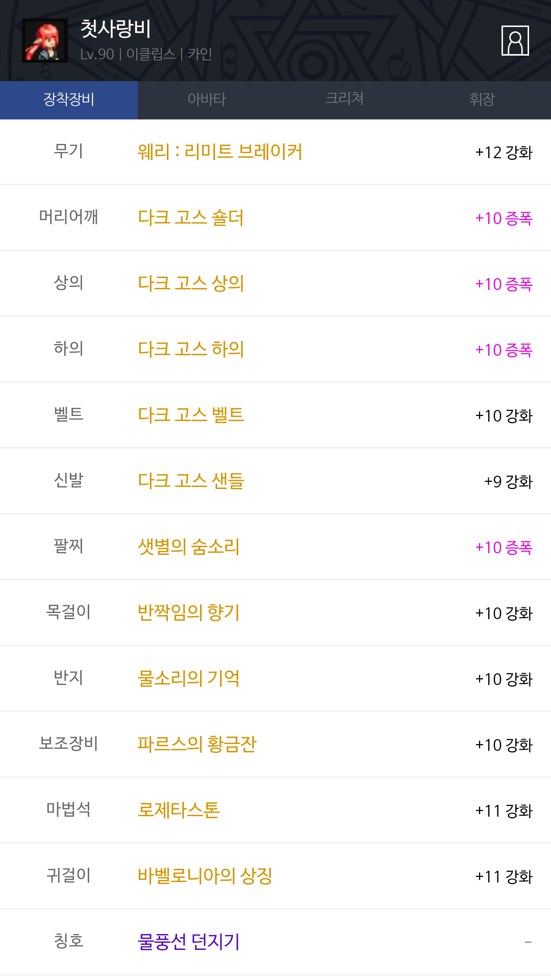Tap the 다크 고스 하의 item
Viewport: 551px width, 980px height.
click(191, 350)
